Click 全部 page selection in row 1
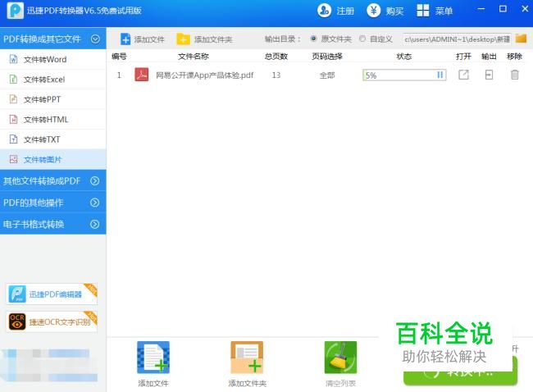This screenshot has height=392, width=533. tap(327, 75)
